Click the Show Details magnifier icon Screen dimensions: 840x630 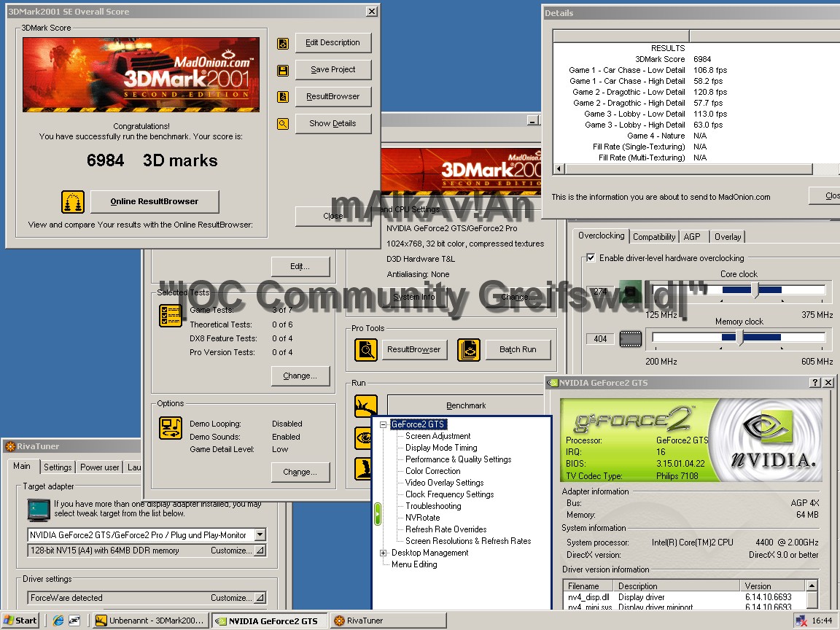point(283,124)
